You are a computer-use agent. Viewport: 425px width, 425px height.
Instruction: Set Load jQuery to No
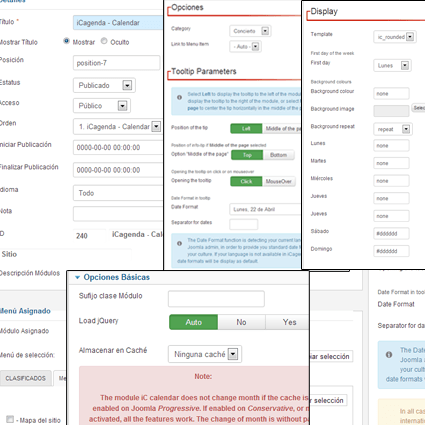[241, 322]
